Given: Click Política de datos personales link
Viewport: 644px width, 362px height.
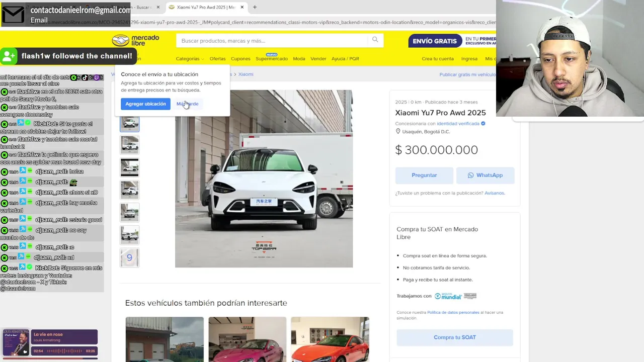Looking at the screenshot, I should [x=453, y=313].
